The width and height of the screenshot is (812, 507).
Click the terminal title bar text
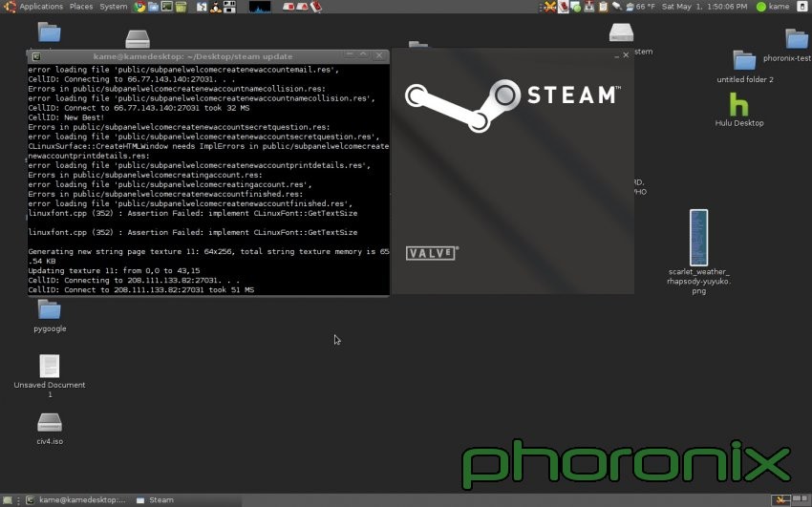point(193,56)
